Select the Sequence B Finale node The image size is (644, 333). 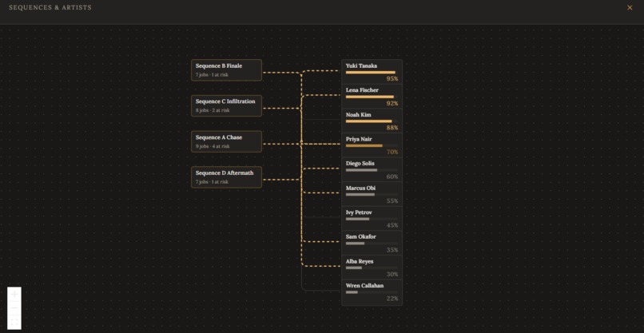coord(226,69)
